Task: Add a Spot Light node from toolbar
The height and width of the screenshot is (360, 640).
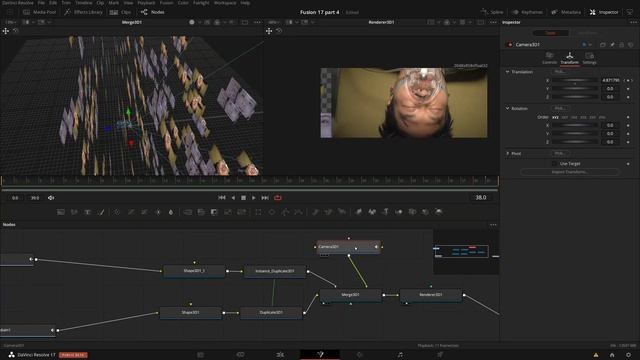Action: [x=425, y=212]
